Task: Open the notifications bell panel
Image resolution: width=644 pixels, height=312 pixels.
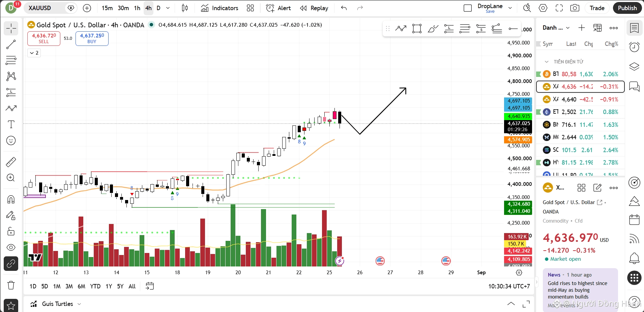Action: click(634, 258)
